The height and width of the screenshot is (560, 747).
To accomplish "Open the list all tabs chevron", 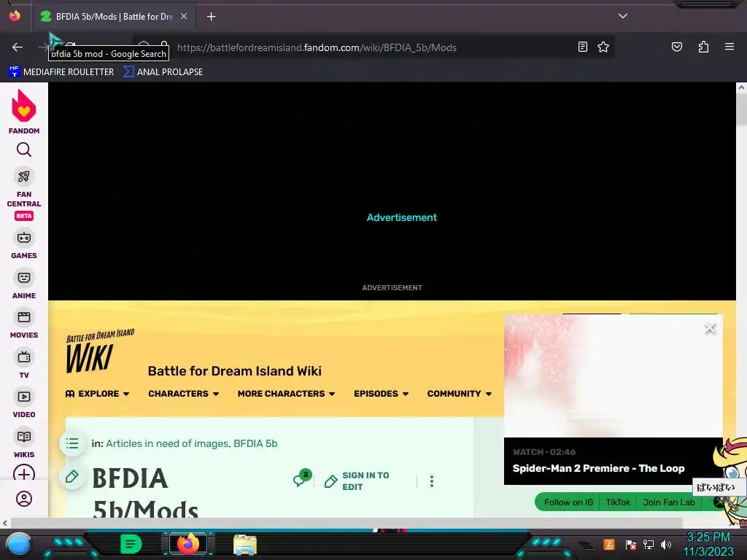I will (623, 16).
